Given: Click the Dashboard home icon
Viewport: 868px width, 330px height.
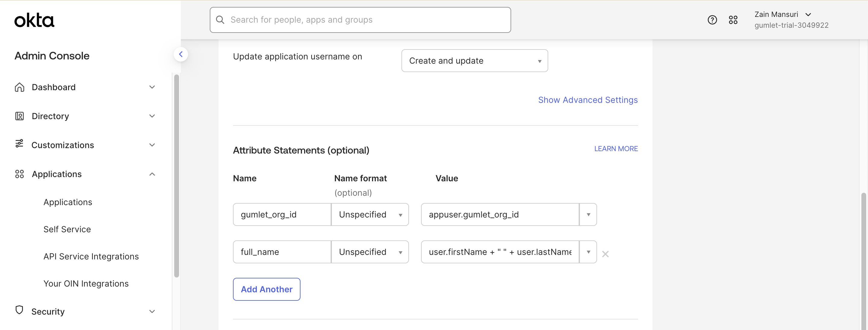Looking at the screenshot, I should 20,87.
